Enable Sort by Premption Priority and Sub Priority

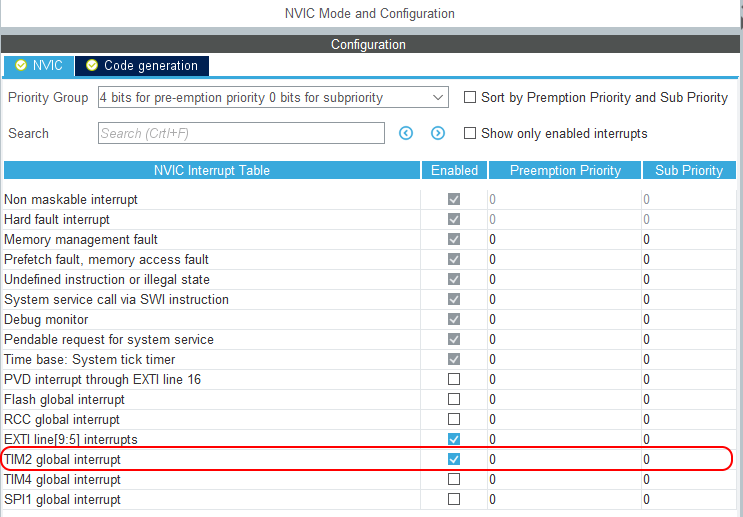470,98
